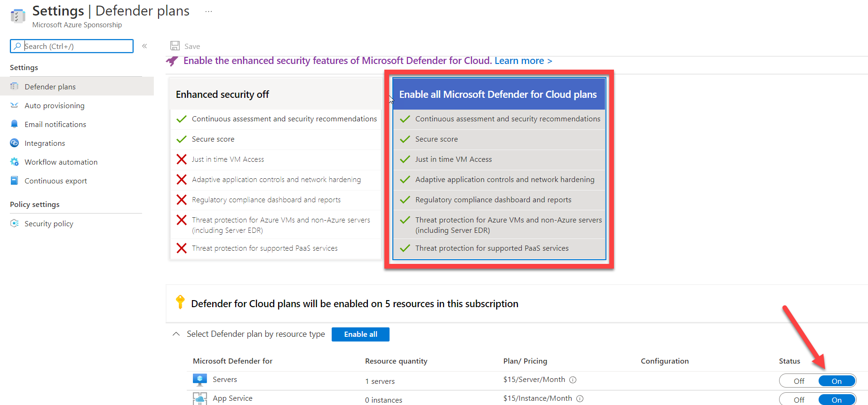Click green check beside Just in time VM Access
This screenshot has height=405, width=868.
(x=405, y=159)
